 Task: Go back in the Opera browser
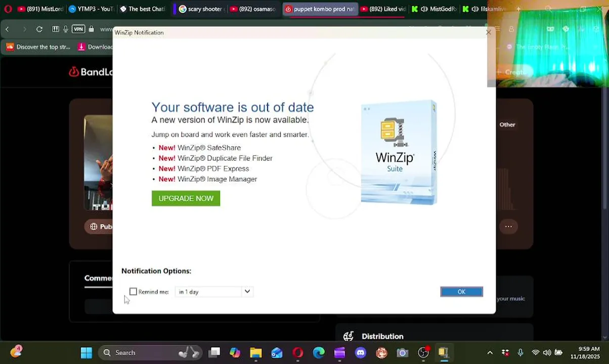point(7,29)
